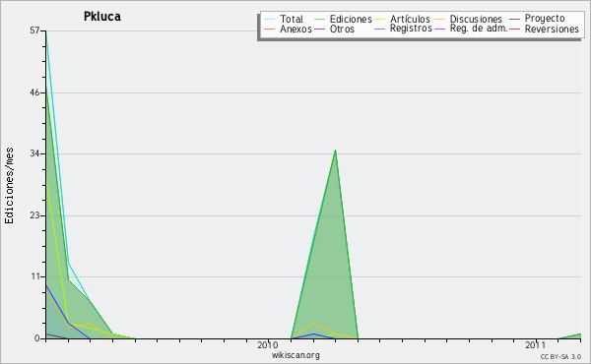Click the cyan Total peak at 57

point(46,32)
